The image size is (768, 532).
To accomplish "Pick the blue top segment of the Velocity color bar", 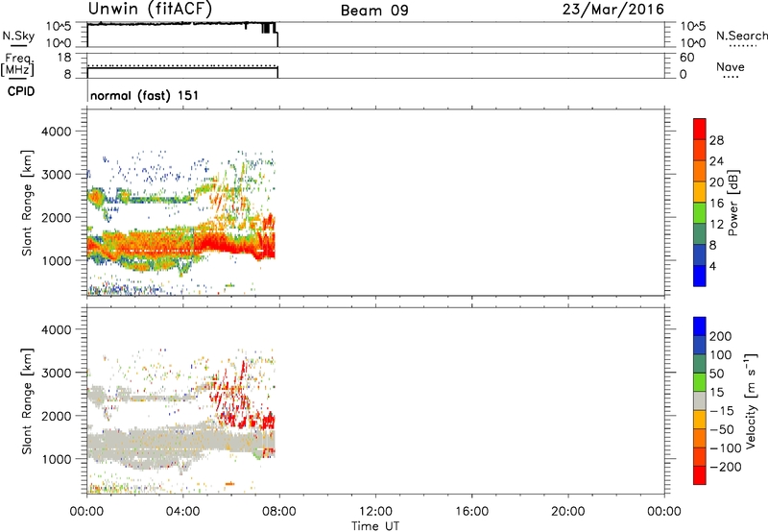I will [x=700, y=326].
